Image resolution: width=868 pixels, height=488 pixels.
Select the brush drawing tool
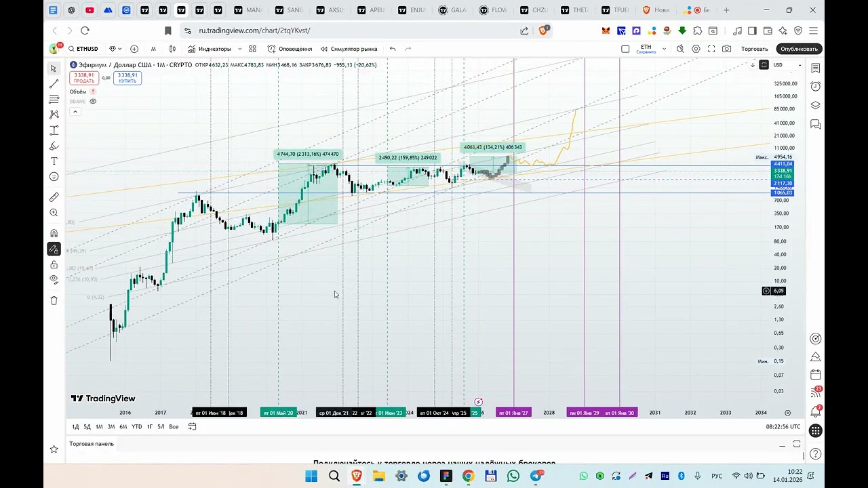pos(54,146)
